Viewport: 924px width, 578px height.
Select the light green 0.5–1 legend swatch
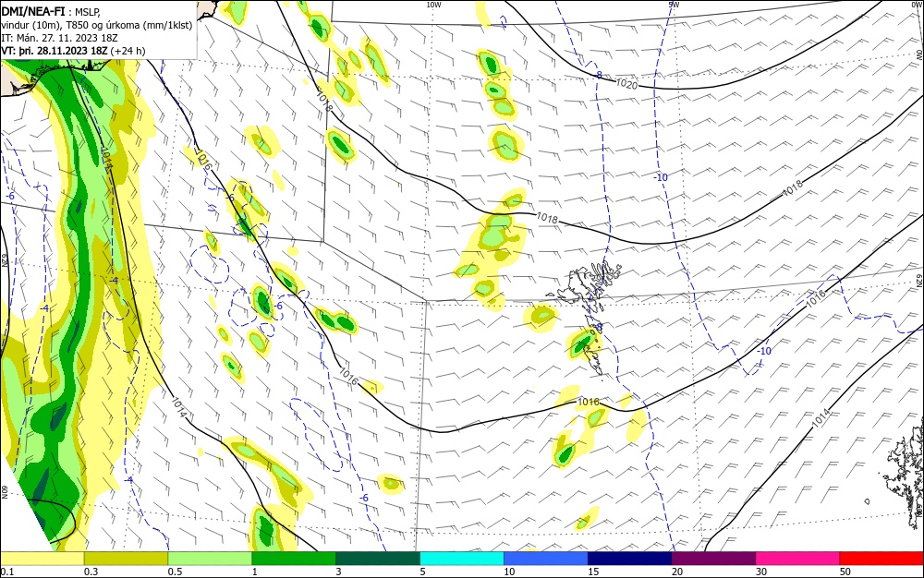(x=210, y=559)
